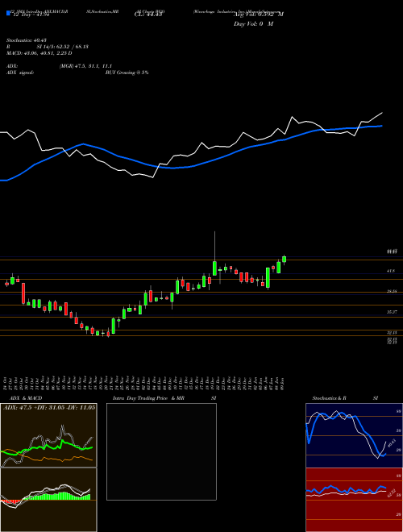Click the ADX (MGR) 47.5, 31.1, 11.1 values
Screen dimensions: 403x532
pos(85,66)
